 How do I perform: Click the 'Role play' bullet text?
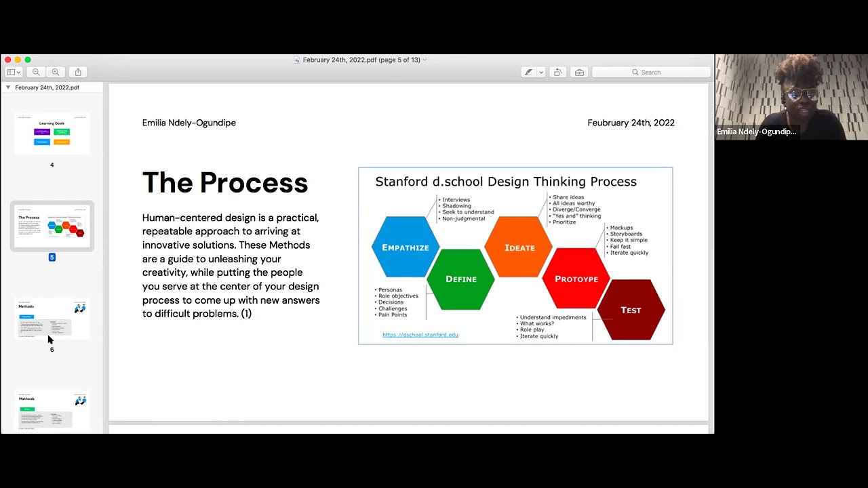click(532, 329)
